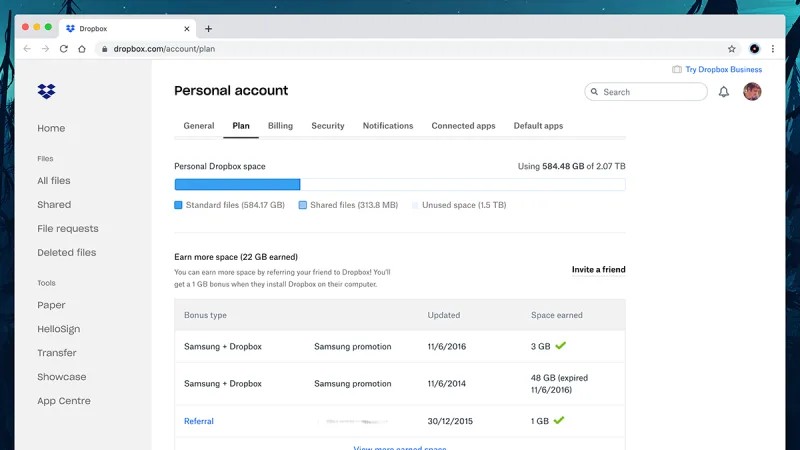Open File requests in sidebar
The width and height of the screenshot is (800, 450).
[x=68, y=229]
